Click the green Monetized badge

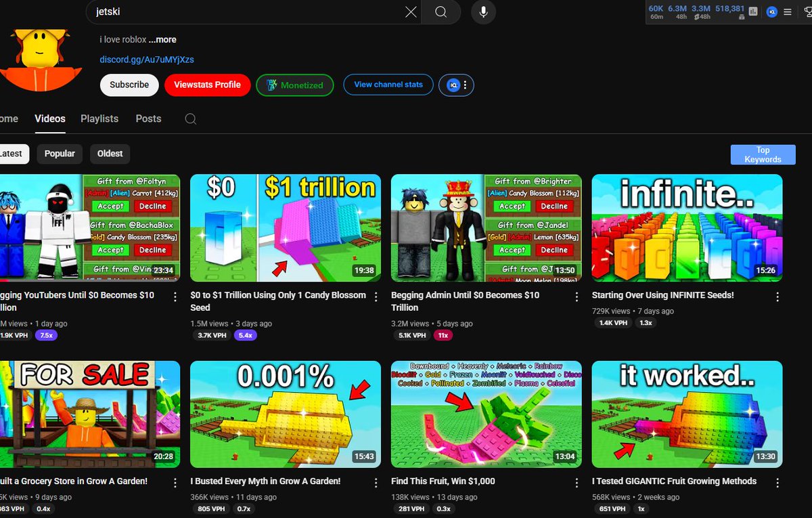pos(294,85)
